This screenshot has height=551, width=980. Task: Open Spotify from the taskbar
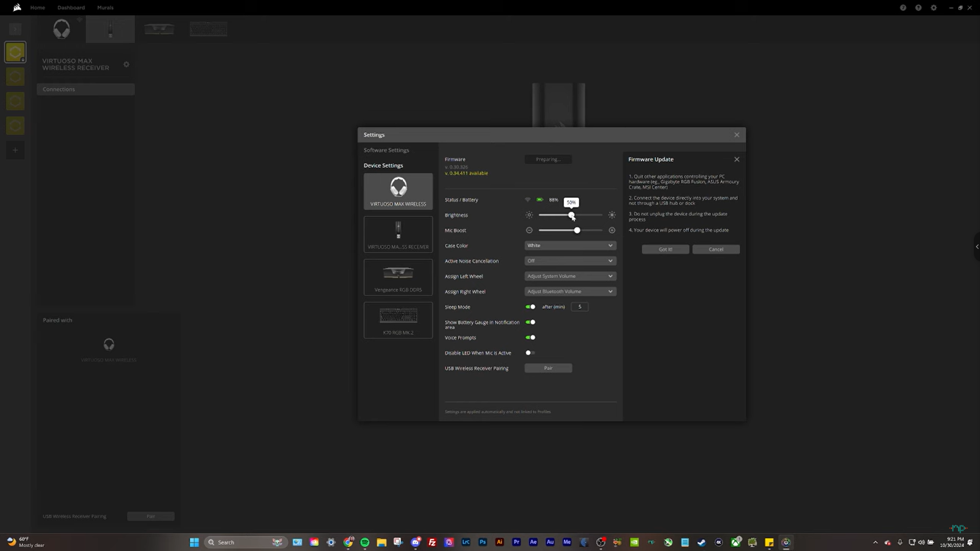[365, 542]
